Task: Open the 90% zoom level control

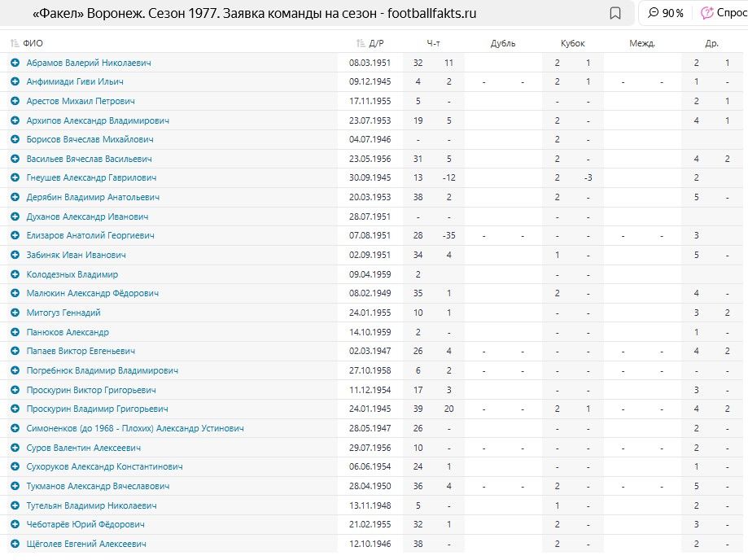Action: pos(666,14)
